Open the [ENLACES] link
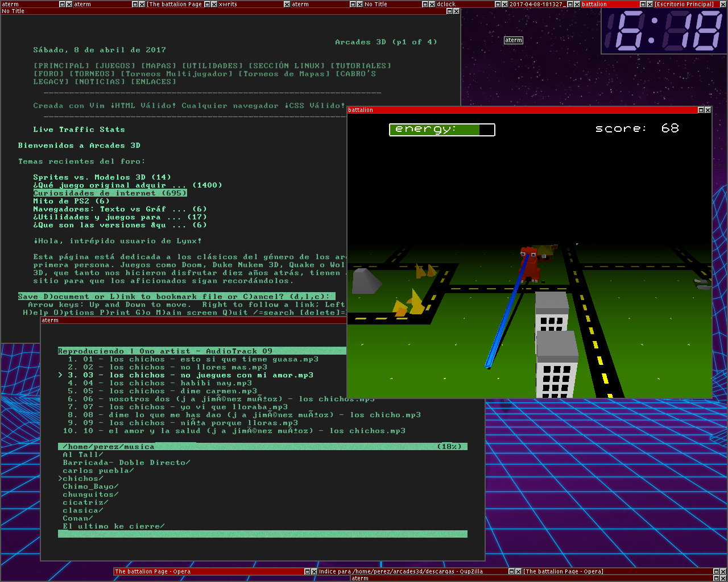This screenshot has height=582, width=728. click(x=154, y=82)
